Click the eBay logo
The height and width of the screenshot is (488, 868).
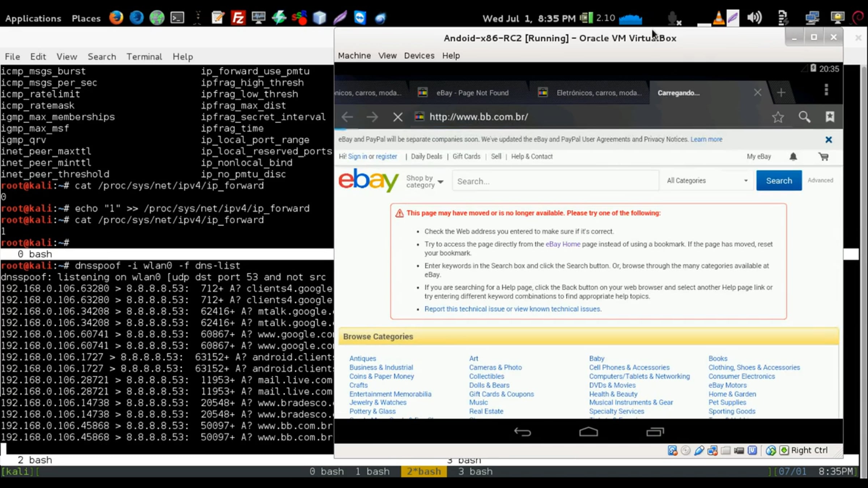(x=368, y=180)
